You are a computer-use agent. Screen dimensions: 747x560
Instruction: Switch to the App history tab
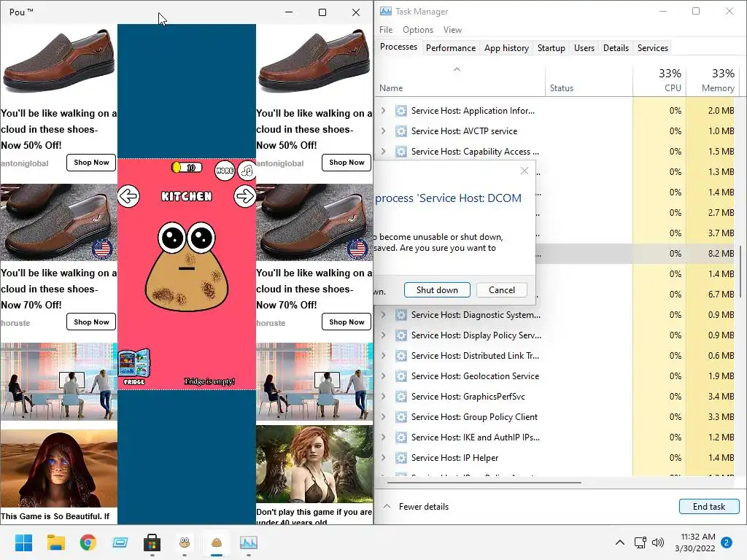506,47
